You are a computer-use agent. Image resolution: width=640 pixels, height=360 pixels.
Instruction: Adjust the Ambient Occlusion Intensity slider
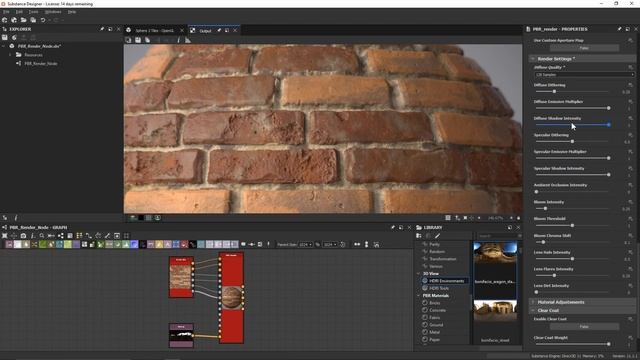pyautogui.click(x=572, y=191)
